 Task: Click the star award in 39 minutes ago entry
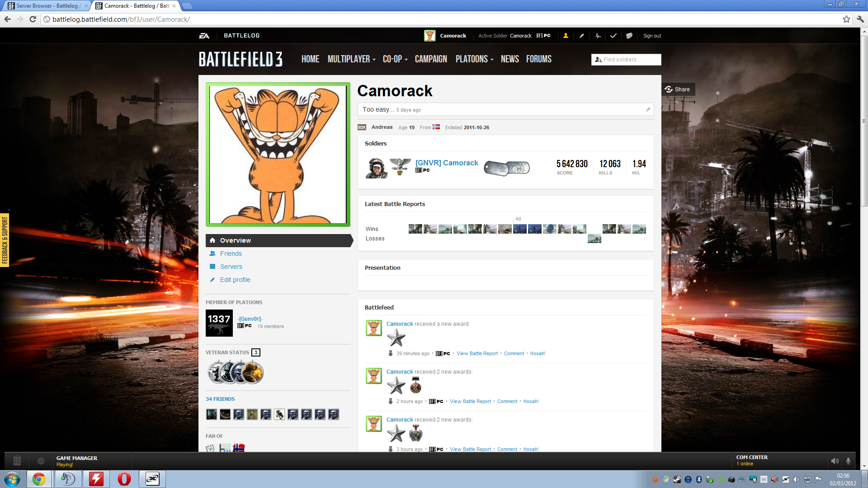(396, 338)
